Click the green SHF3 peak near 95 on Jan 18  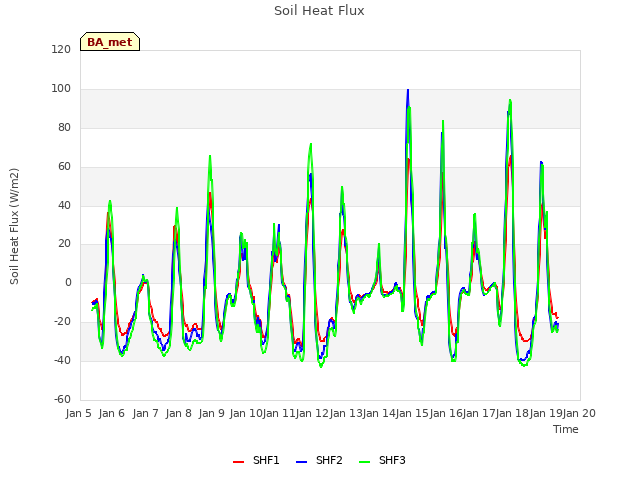(x=510, y=100)
